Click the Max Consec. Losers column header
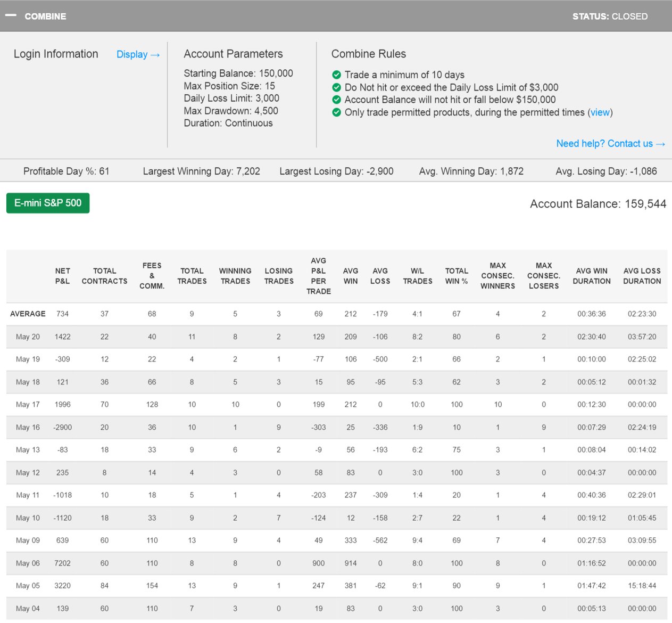This screenshot has width=672, height=623. (x=543, y=276)
